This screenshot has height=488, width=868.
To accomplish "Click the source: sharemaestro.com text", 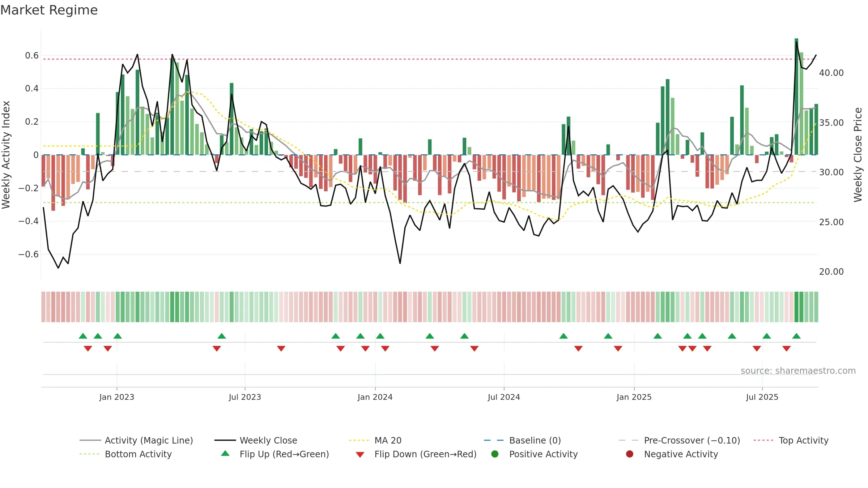I will (x=798, y=371).
